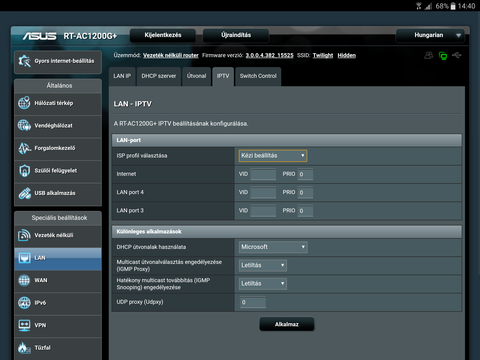
Task: Tap the Wi-Fi indicator in status bar
Action: (419, 6)
